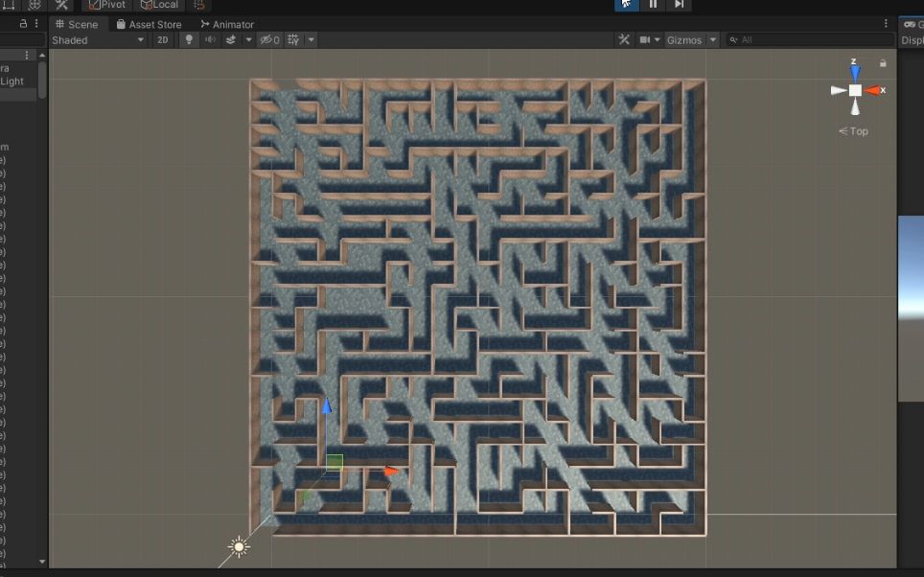Toggle Pivot handle position mode
The image size is (924, 577).
pyautogui.click(x=105, y=5)
